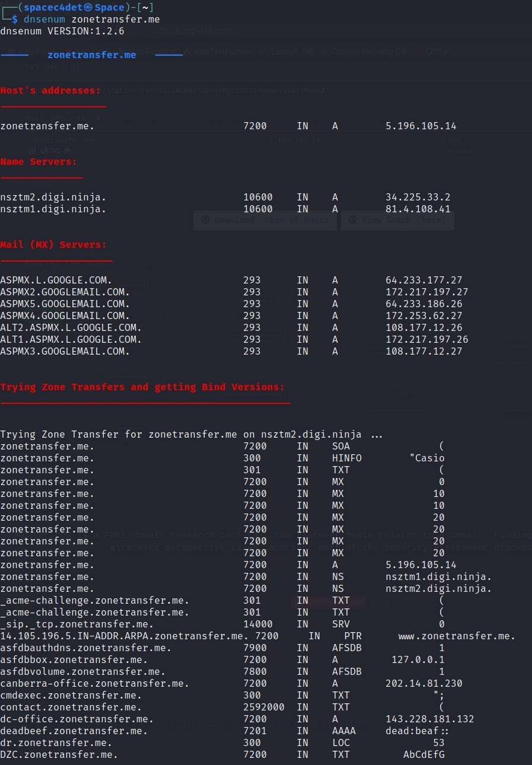The width and height of the screenshot is (532, 765).
Task: Click the ASPMX.L.GOOGLE.COM mail server entry
Action: click(x=56, y=280)
